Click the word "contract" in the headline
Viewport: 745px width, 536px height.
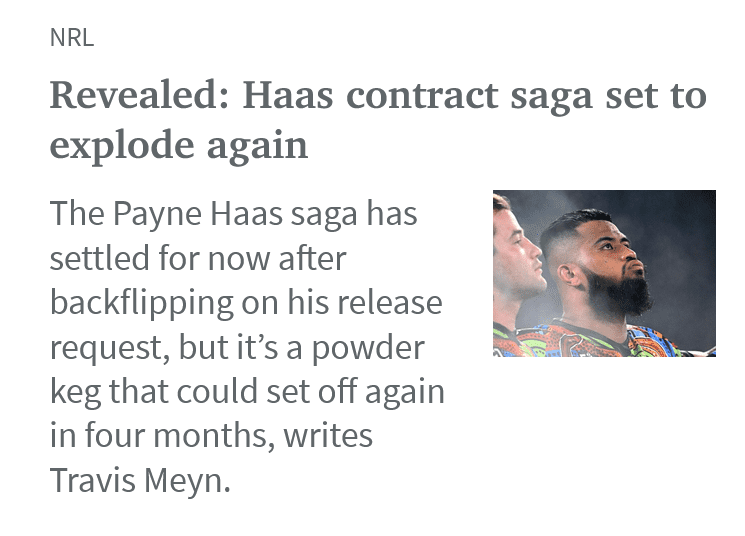tap(422, 95)
